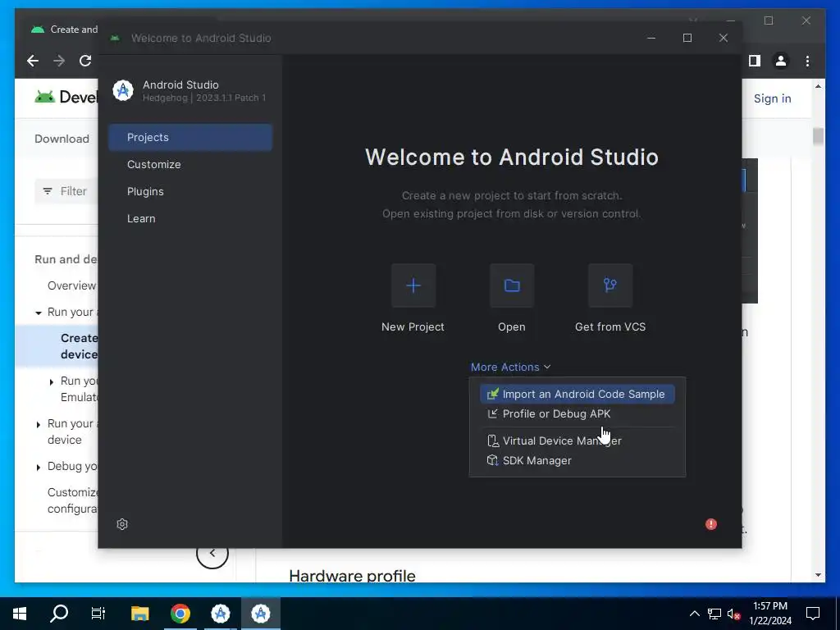Collapse the Run your app tree item

(x=39, y=313)
